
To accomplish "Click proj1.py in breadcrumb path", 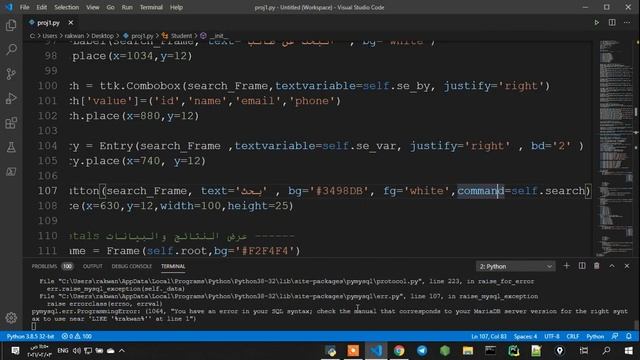I will [142, 36].
